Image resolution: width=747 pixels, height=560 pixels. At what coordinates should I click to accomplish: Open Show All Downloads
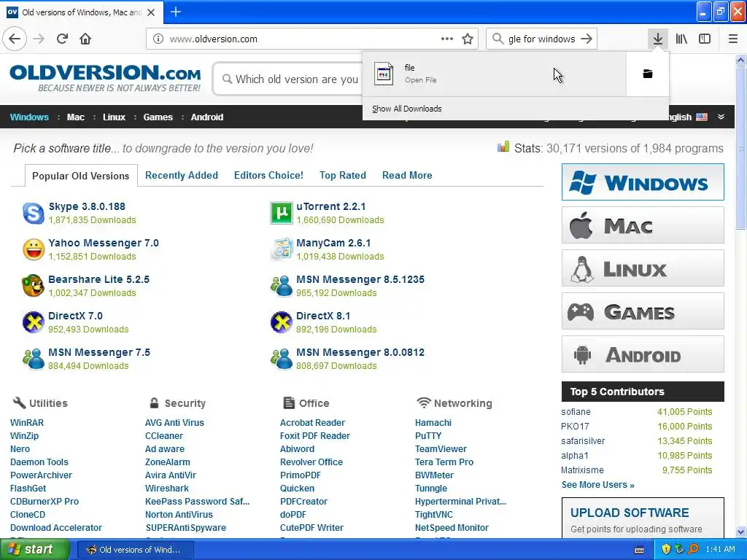[x=407, y=109]
